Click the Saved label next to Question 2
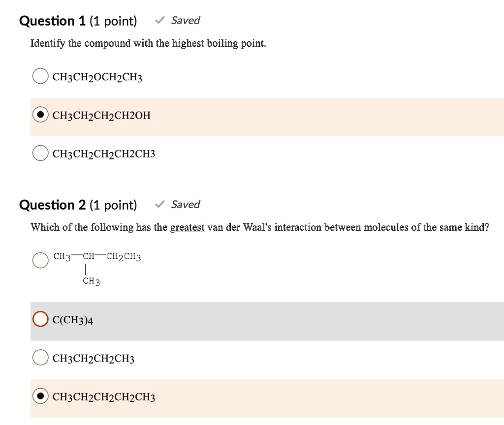The image size is (504, 425). (186, 204)
